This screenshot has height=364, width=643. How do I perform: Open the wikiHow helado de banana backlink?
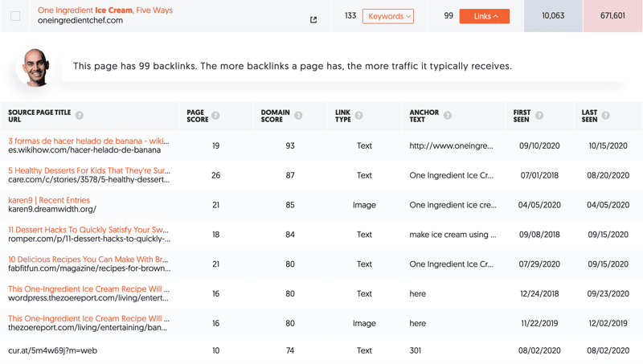(x=88, y=141)
